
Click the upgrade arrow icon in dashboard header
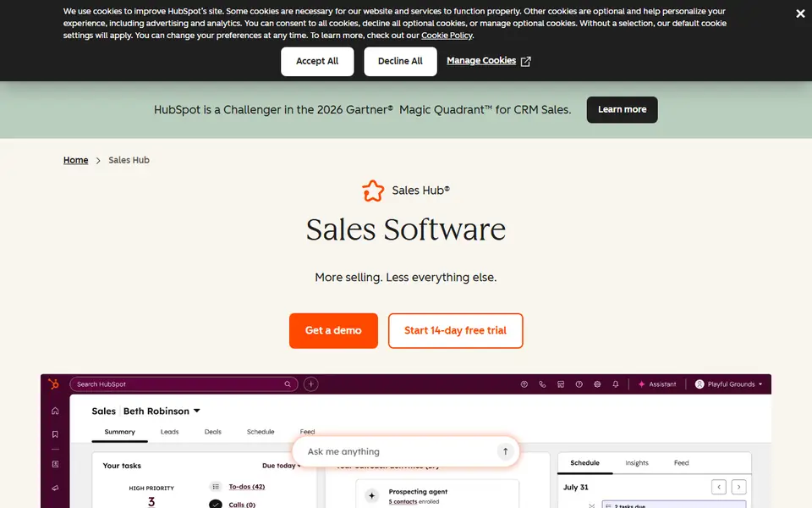click(x=524, y=384)
